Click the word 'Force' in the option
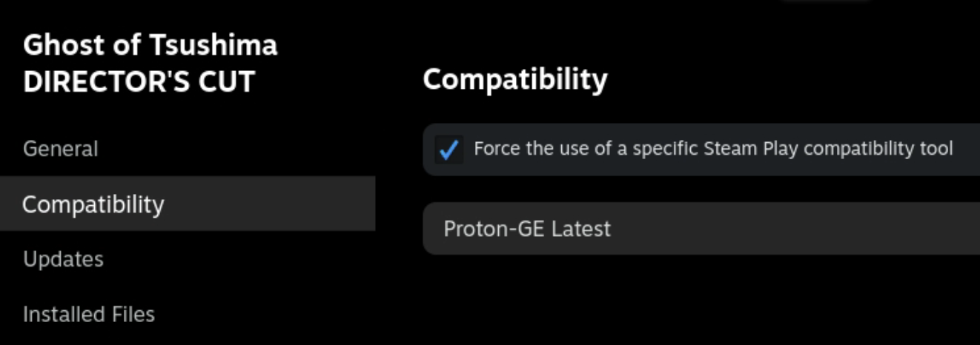The height and width of the screenshot is (345, 980). [x=497, y=149]
